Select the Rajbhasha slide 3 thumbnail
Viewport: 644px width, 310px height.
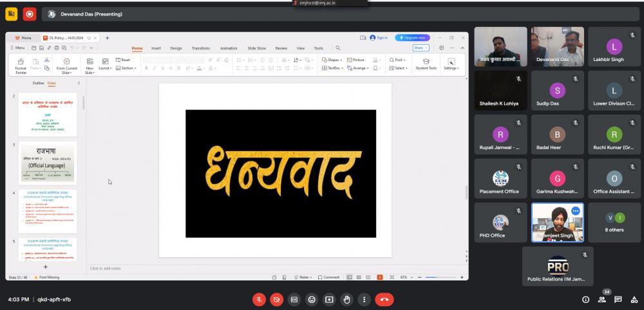click(48, 163)
